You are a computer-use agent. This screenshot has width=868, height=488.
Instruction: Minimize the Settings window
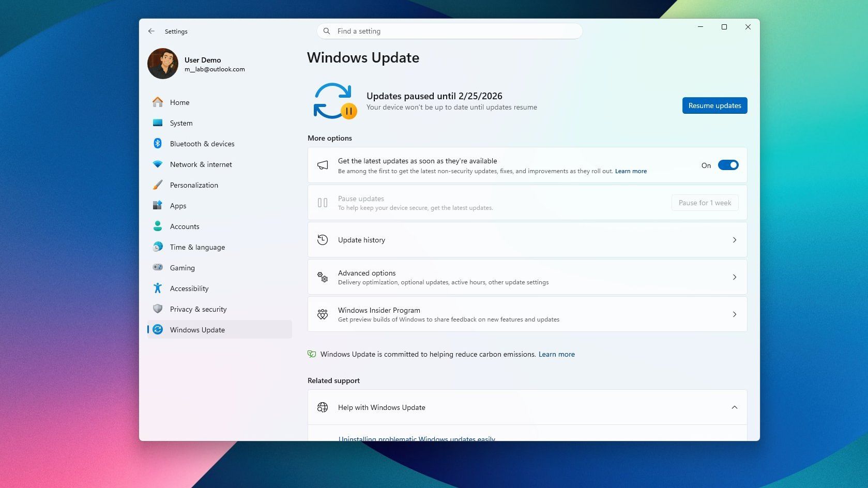tap(701, 27)
